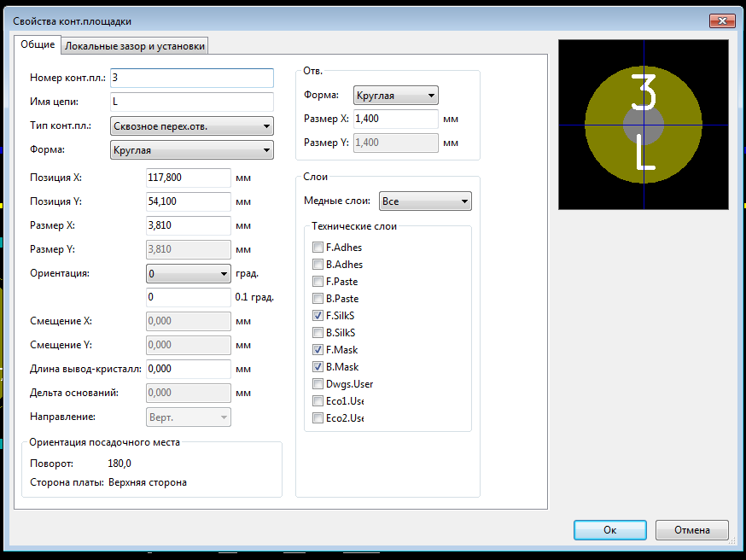
Task: Uncheck the F.Mask layer checkbox
Action: [318, 350]
